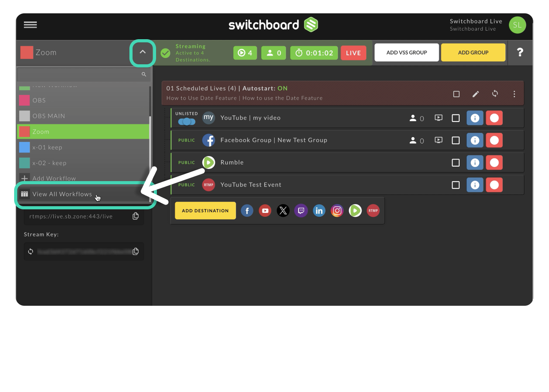Check the Facebook Group checkbox
The width and height of the screenshot is (549, 392).
(x=456, y=140)
